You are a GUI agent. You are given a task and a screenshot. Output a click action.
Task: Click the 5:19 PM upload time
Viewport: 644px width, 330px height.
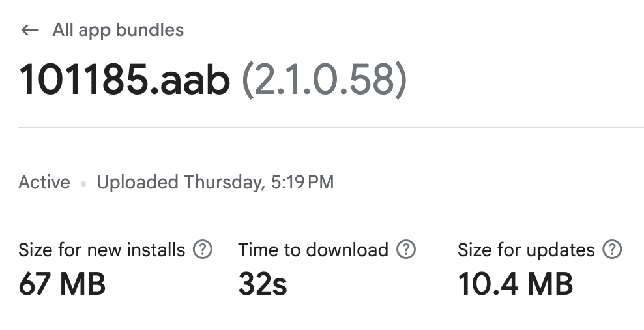[x=302, y=182]
